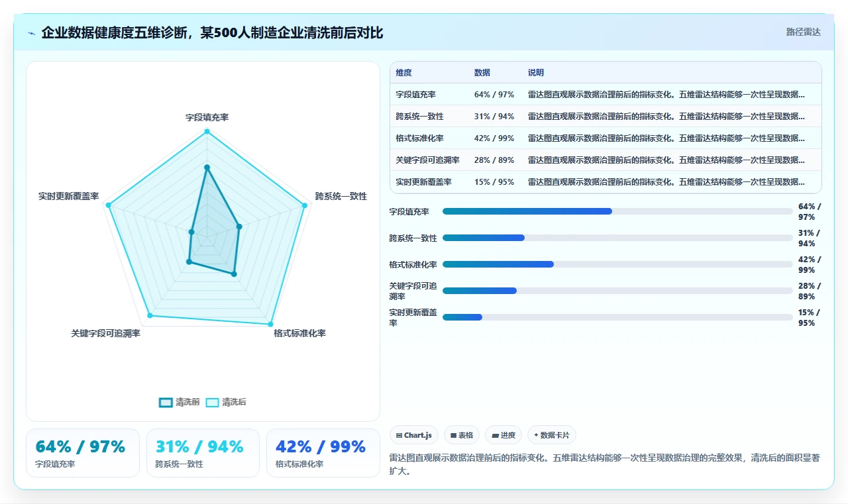Click the 64% / 97% table cell
848x504 pixels.
click(x=494, y=94)
